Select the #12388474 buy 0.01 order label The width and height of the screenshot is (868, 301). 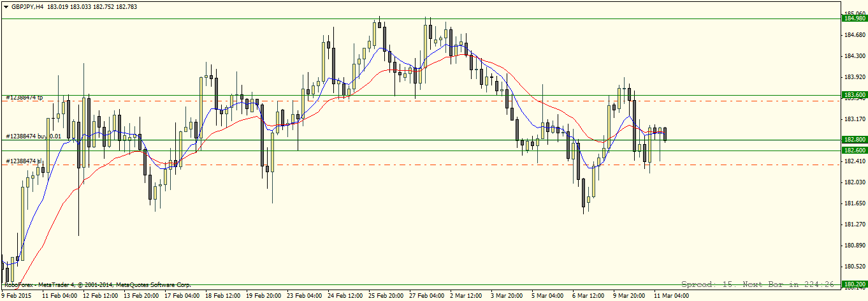[x=34, y=136]
